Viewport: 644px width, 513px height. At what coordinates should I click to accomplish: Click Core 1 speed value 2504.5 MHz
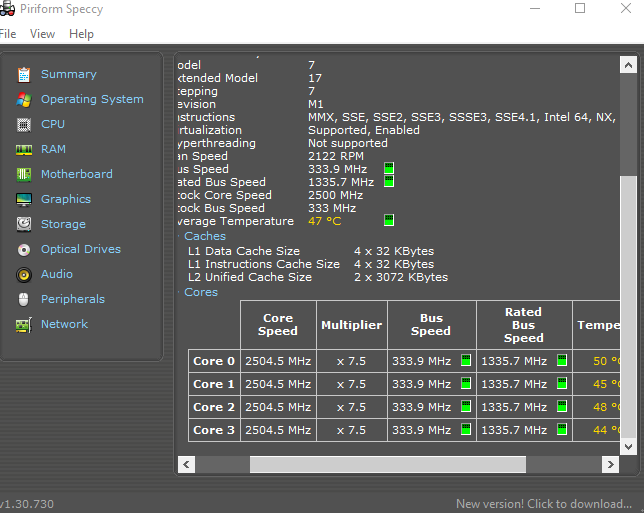click(x=278, y=384)
